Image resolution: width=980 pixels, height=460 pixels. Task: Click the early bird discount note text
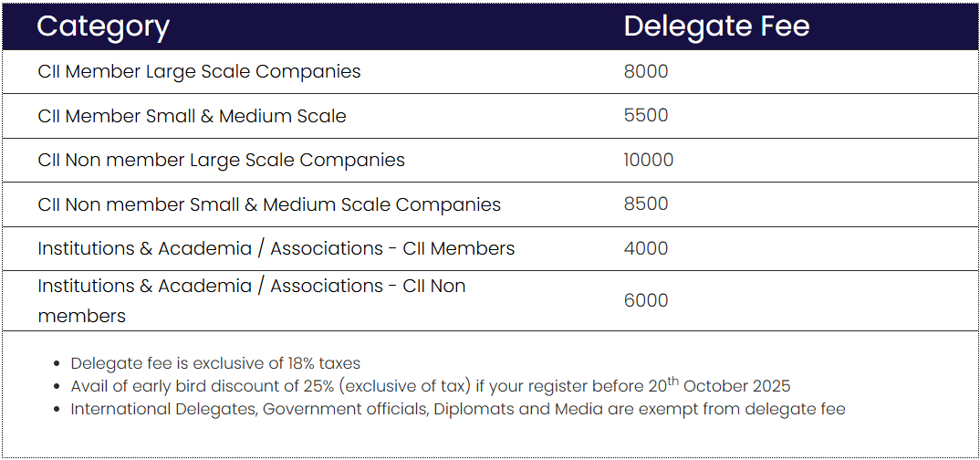(430, 386)
